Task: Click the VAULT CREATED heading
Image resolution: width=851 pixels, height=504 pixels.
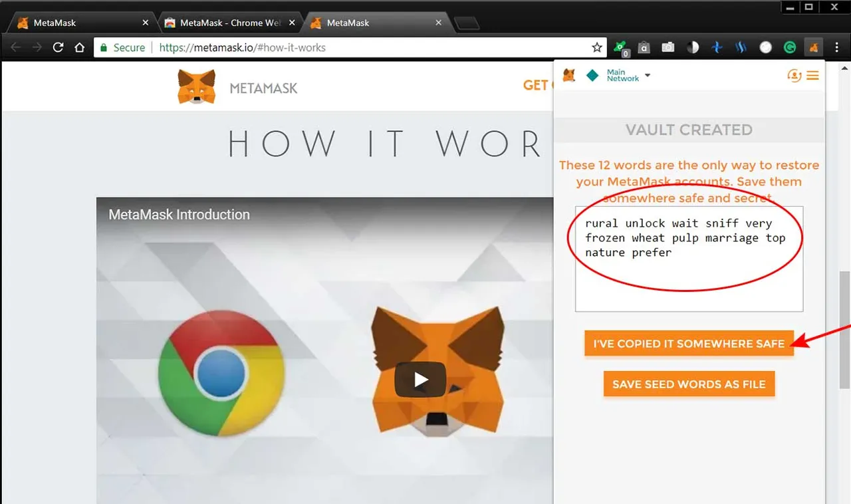Action: [689, 130]
